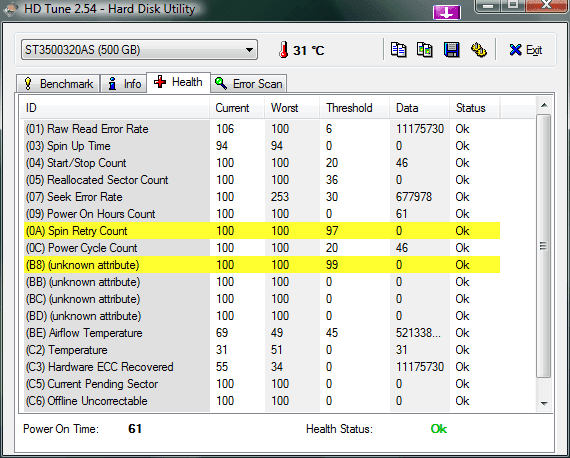This screenshot has height=458, width=570.
Task: Open the ST3500320AS drive dropdown
Action: [139, 50]
